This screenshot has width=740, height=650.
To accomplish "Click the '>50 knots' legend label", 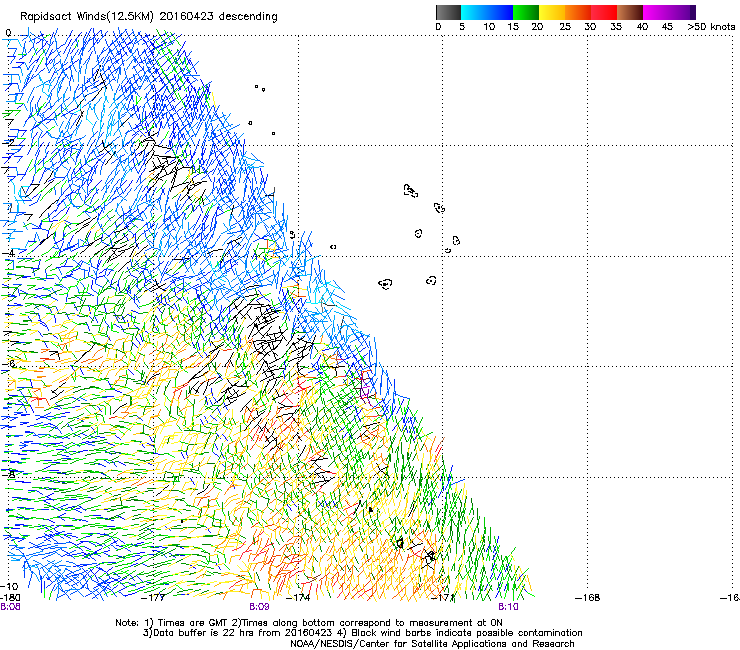I will click(711, 27).
